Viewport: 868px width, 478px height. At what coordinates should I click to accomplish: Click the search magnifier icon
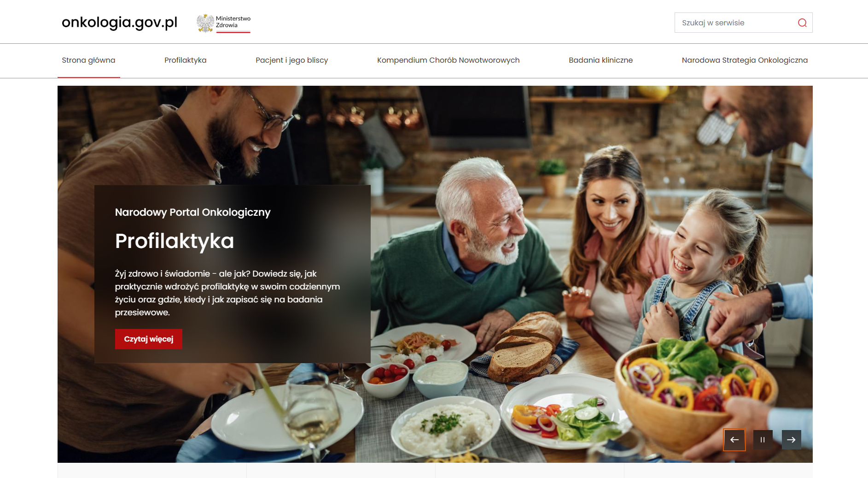(802, 23)
